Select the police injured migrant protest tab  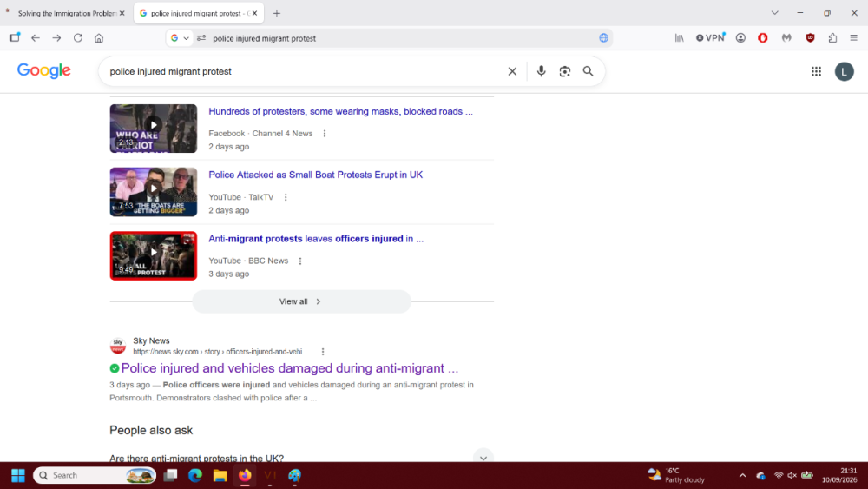click(200, 13)
